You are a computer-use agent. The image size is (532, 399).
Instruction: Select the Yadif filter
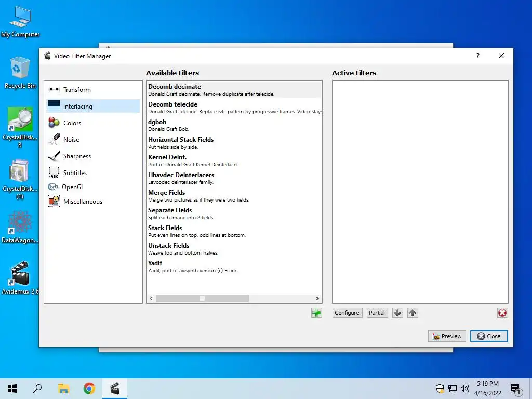coord(234,267)
